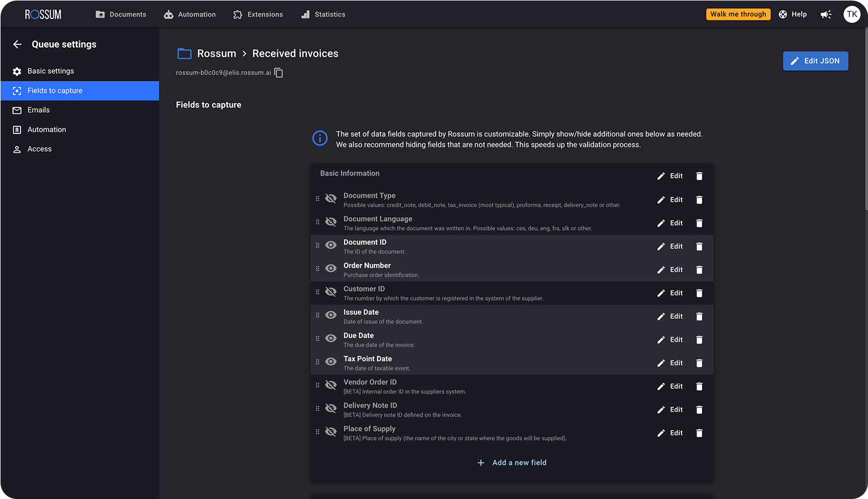The image size is (868, 499).
Task: Go to Statistics in top navigation
Action: 323,15
